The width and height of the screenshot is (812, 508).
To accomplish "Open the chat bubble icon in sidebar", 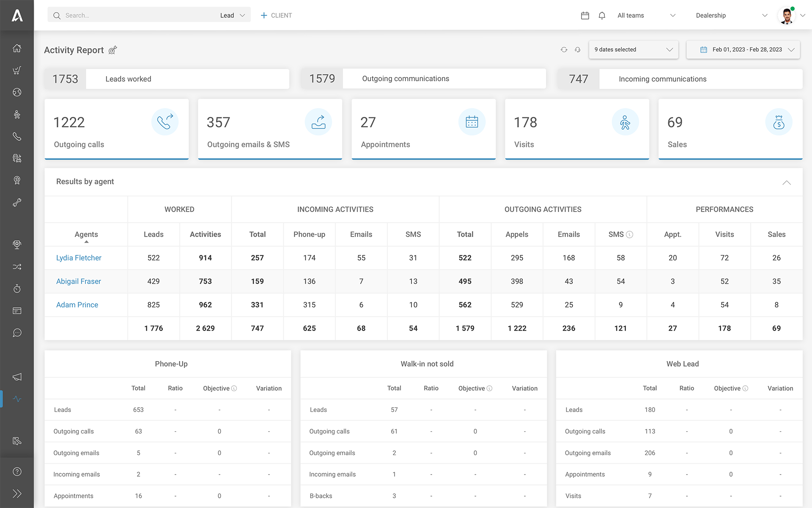I will 17,333.
